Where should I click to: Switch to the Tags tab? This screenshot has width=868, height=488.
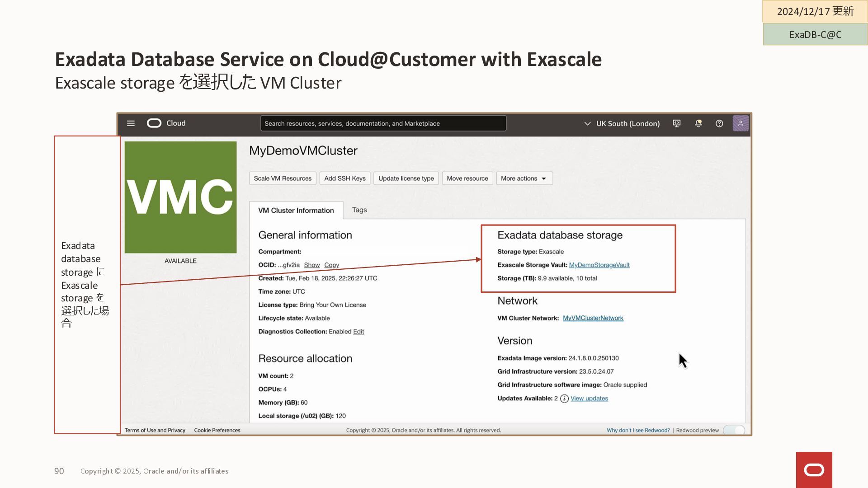click(x=359, y=210)
